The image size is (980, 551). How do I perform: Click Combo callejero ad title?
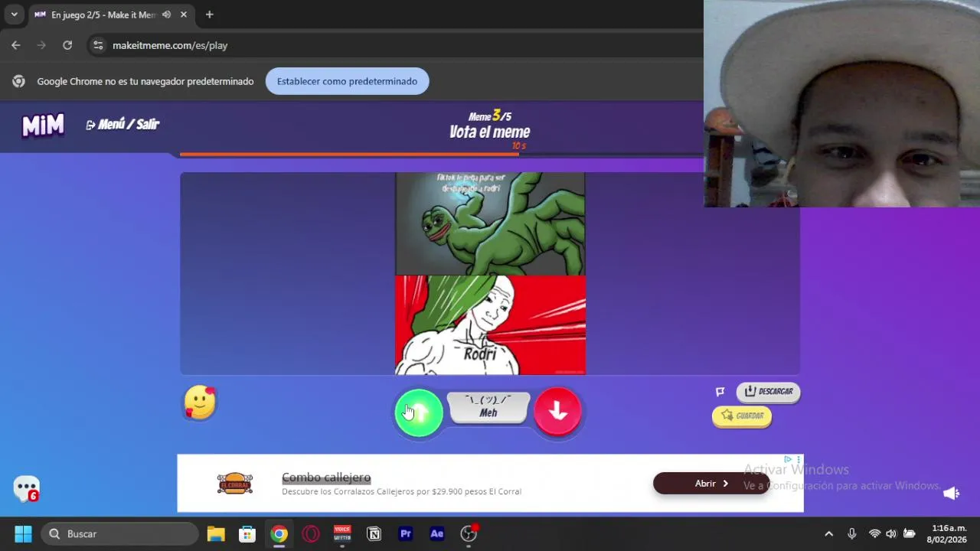(x=326, y=478)
